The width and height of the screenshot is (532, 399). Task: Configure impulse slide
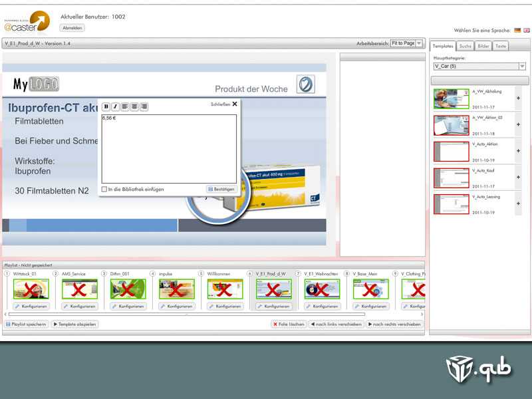coord(176,307)
